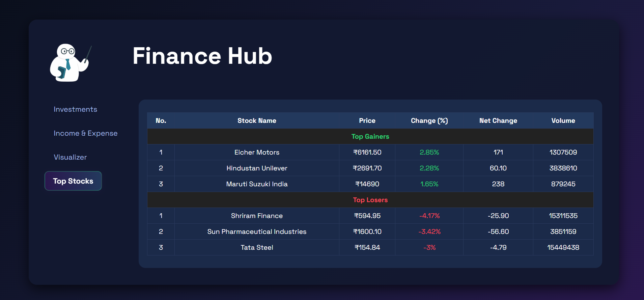Open the Investments section
The width and height of the screenshot is (644, 300).
[x=75, y=109]
